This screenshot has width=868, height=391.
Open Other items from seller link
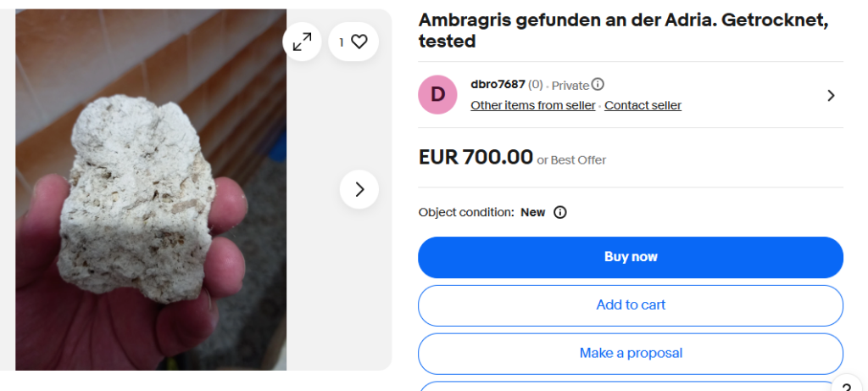[533, 105]
